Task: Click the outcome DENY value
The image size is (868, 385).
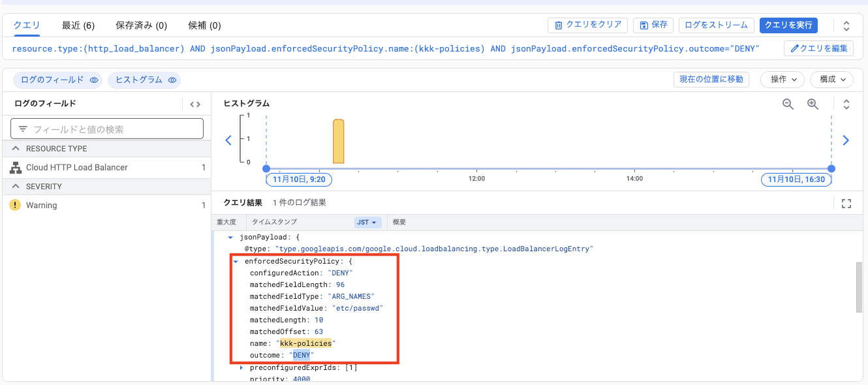Action: (301, 355)
